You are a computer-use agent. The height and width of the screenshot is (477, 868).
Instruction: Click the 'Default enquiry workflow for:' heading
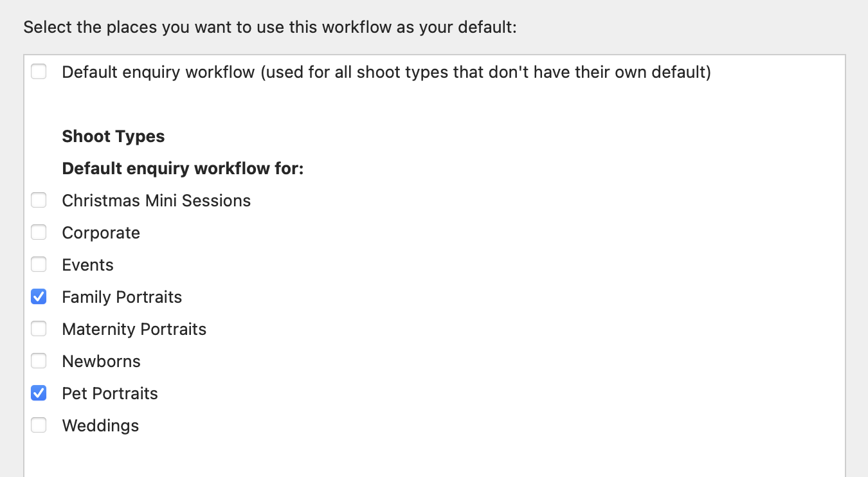point(183,168)
